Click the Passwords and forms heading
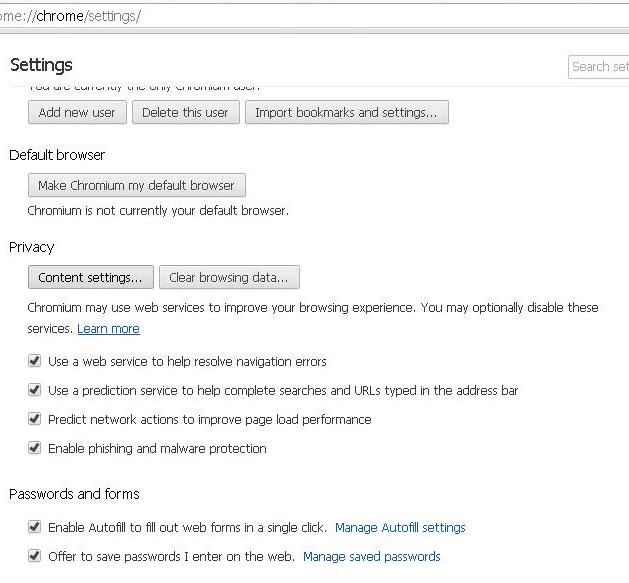This screenshot has width=629, height=583. (74, 494)
